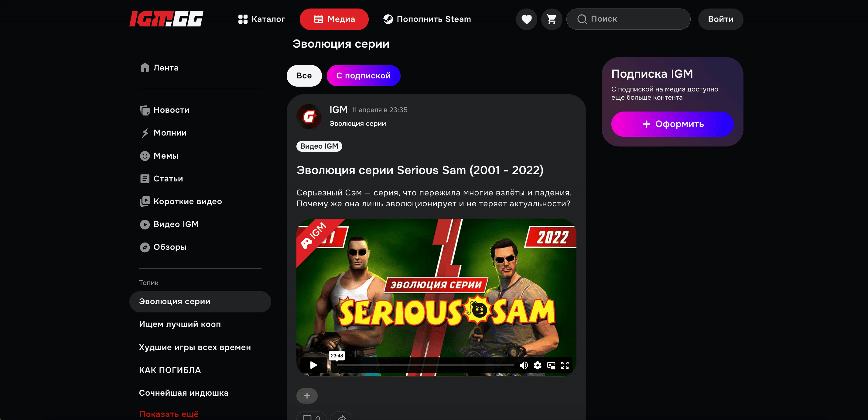Click the Поиск search field
This screenshot has height=420, width=868.
[628, 19]
